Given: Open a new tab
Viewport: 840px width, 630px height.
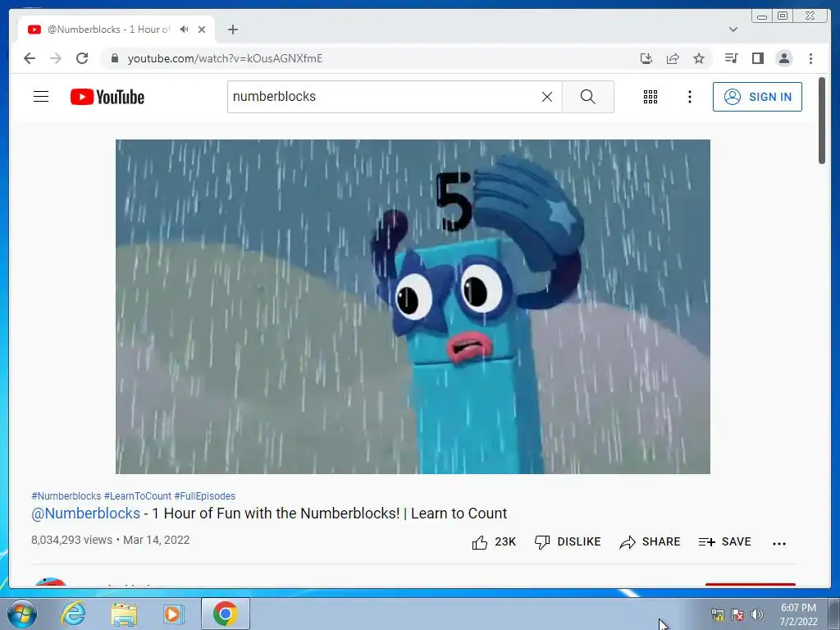Looking at the screenshot, I should [x=232, y=30].
